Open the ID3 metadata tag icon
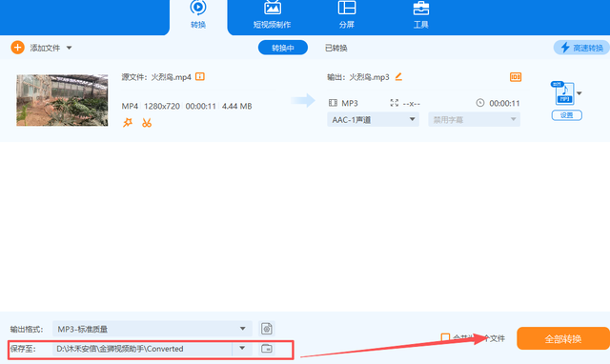Viewport: 610px width, 364px height. (516, 77)
